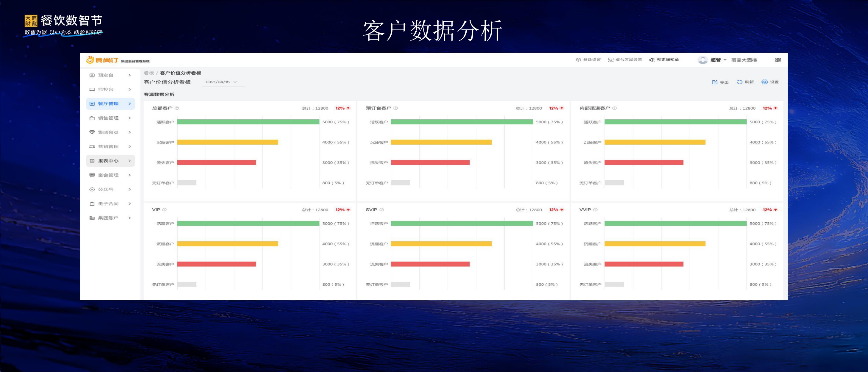Open the QR code icon in header
Image resolution: width=868 pixels, height=372 pixels.
pyautogui.click(x=778, y=60)
